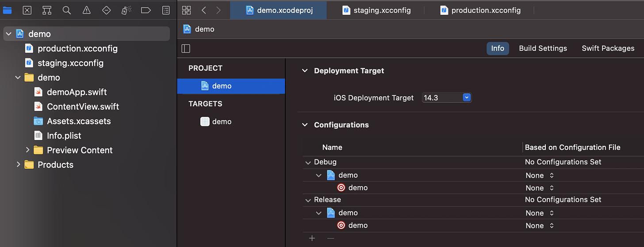Viewport: 644px width, 247px height.
Task: Open the Find navigator magnifier icon
Action: pyautogui.click(x=67, y=10)
